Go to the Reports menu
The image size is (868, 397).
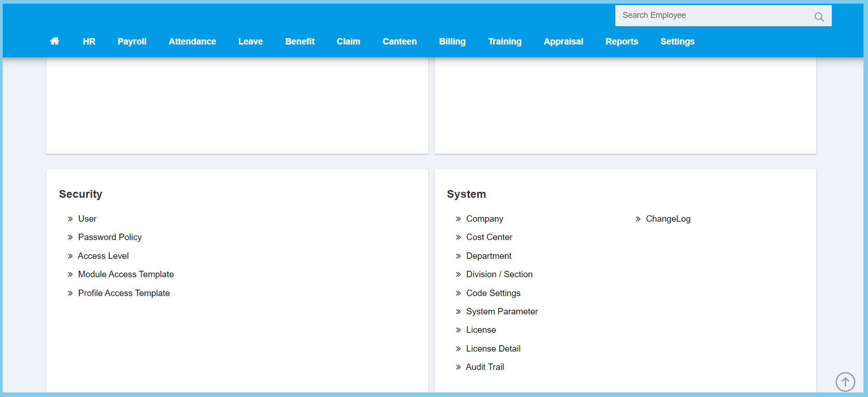pyautogui.click(x=621, y=41)
